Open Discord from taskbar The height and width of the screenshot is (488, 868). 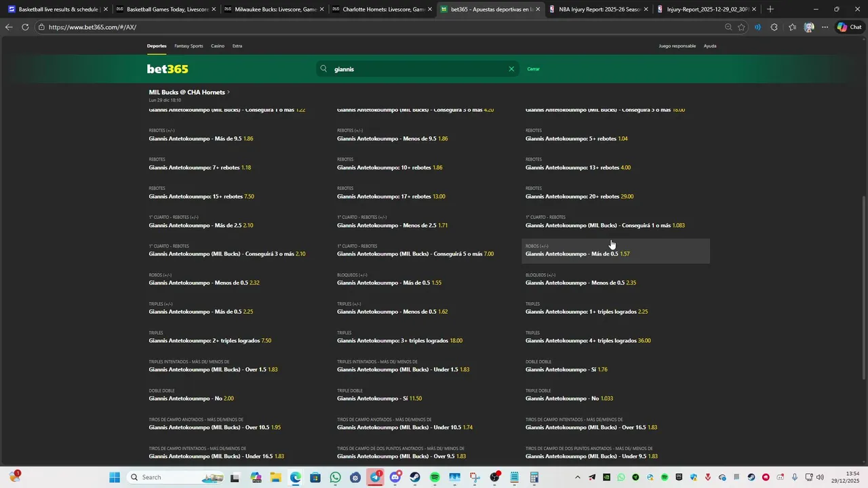[395, 477]
